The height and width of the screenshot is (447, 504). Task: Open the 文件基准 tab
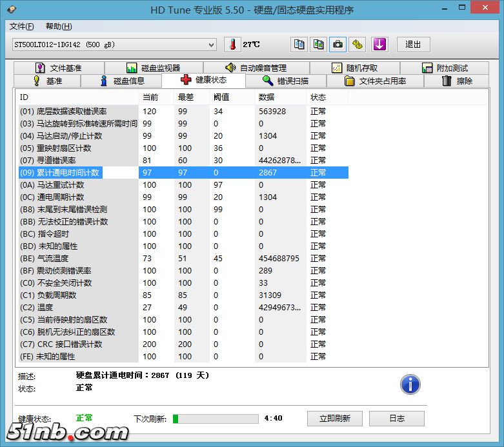pos(59,68)
